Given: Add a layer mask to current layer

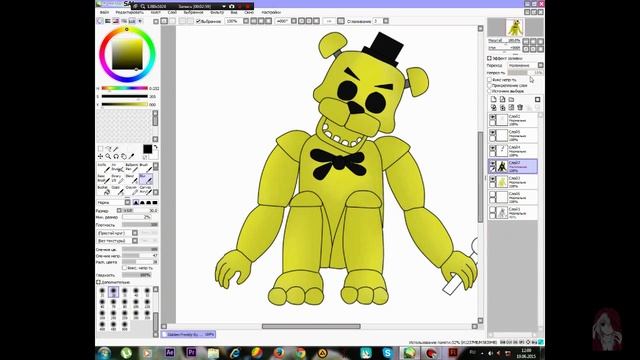Looking at the screenshot, I should pyautogui.click(x=538, y=100).
